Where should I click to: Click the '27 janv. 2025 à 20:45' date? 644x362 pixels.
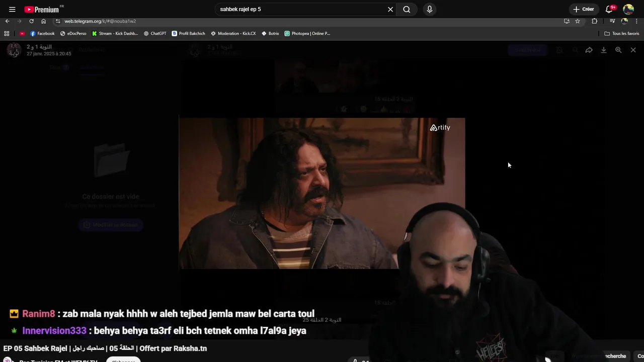pyautogui.click(x=49, y=54)
